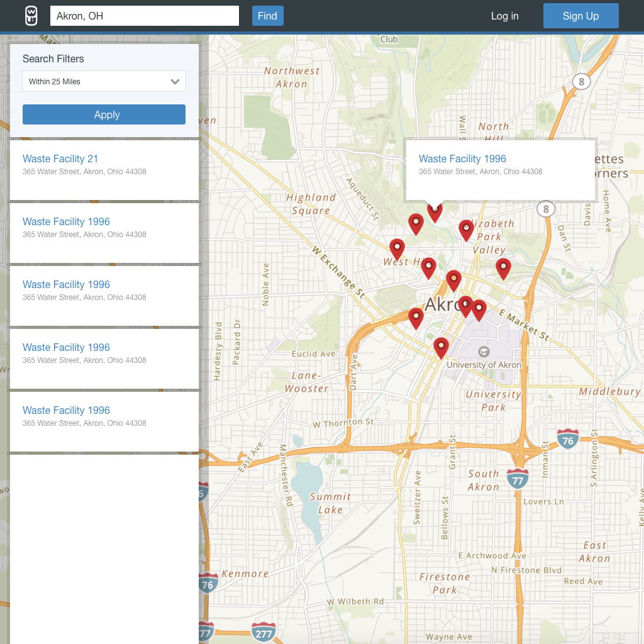This screenshot has width=644, height=644.
Task: Click the site logo in the header
Action: (31, 16)
